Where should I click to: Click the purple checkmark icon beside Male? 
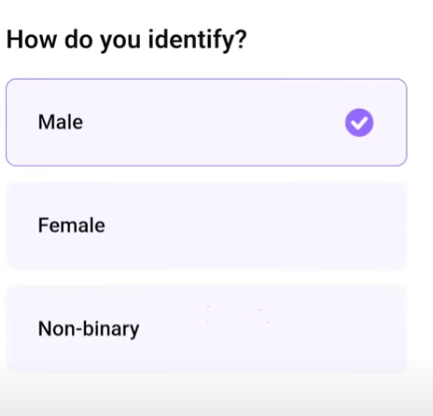[359, 122]
